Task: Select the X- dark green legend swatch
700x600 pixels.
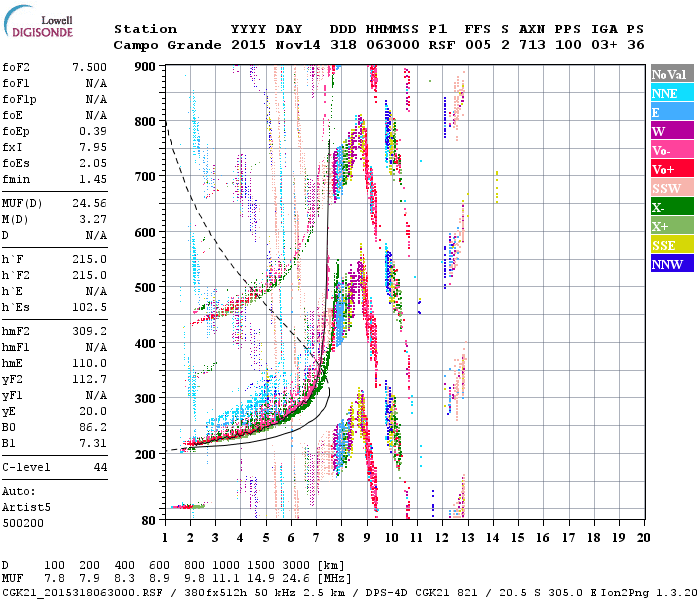Action: 672,207
